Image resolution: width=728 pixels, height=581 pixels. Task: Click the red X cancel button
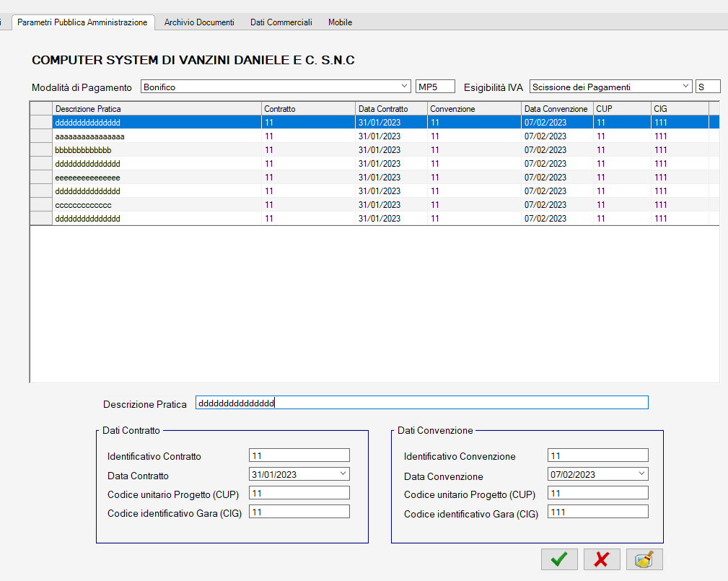click(x=602, y=559)
